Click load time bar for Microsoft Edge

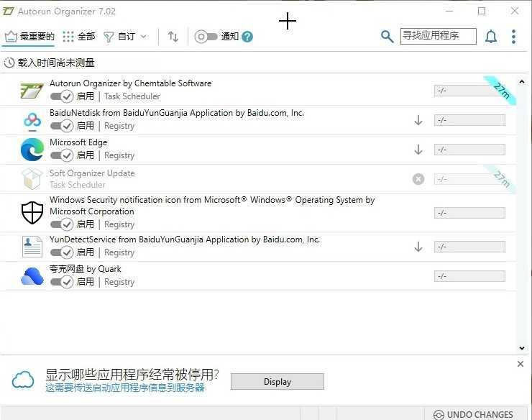469,150
